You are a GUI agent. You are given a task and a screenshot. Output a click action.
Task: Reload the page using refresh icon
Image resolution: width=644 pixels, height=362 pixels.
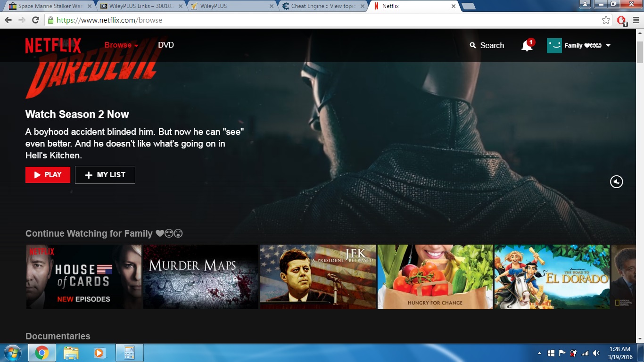tap(35, 20)
